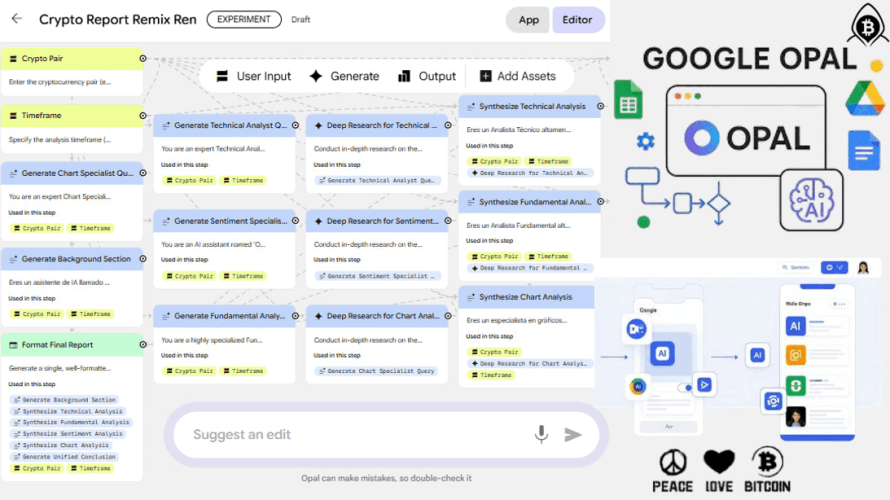Screen dimensions: 890x500
Task: Click Generate Chart Specialist Query chip
Action: pos(377,371)
